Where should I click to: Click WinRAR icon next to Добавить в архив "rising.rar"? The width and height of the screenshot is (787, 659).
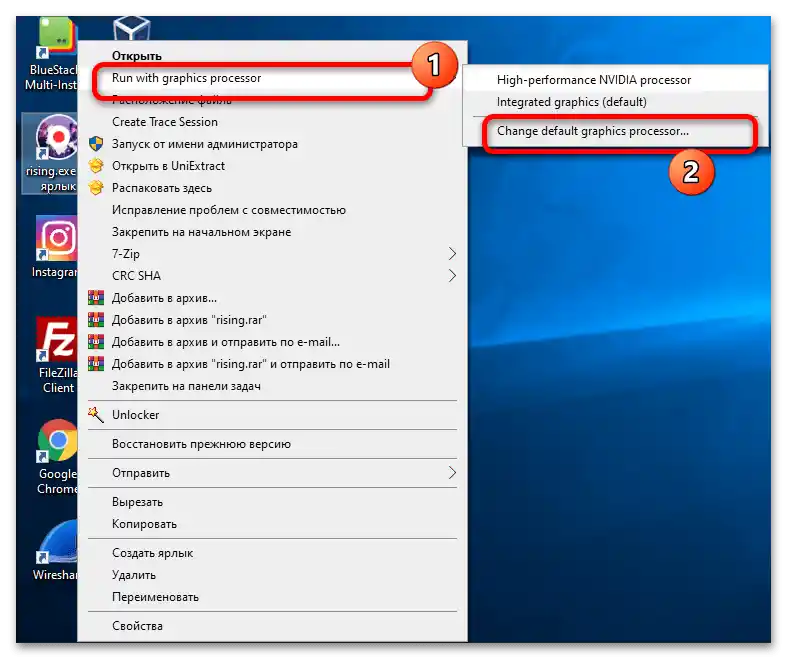click(x=96, y=320)
